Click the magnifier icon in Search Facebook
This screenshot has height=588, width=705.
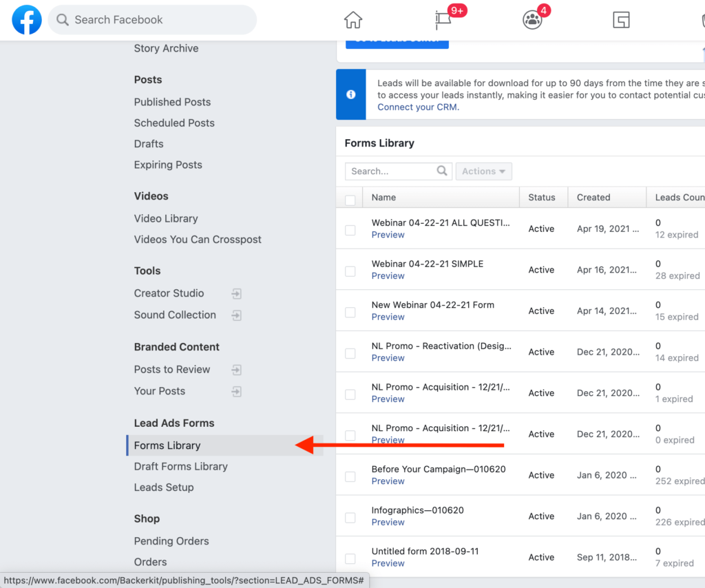63,20
